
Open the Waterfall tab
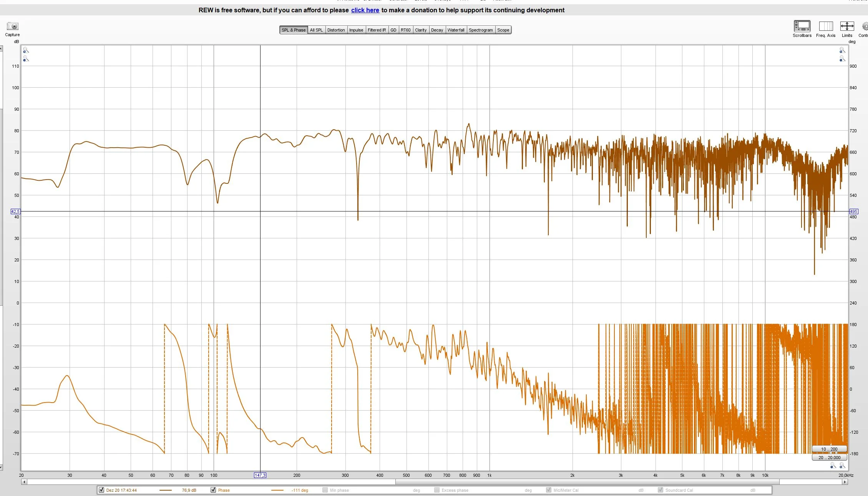(456, 30)
